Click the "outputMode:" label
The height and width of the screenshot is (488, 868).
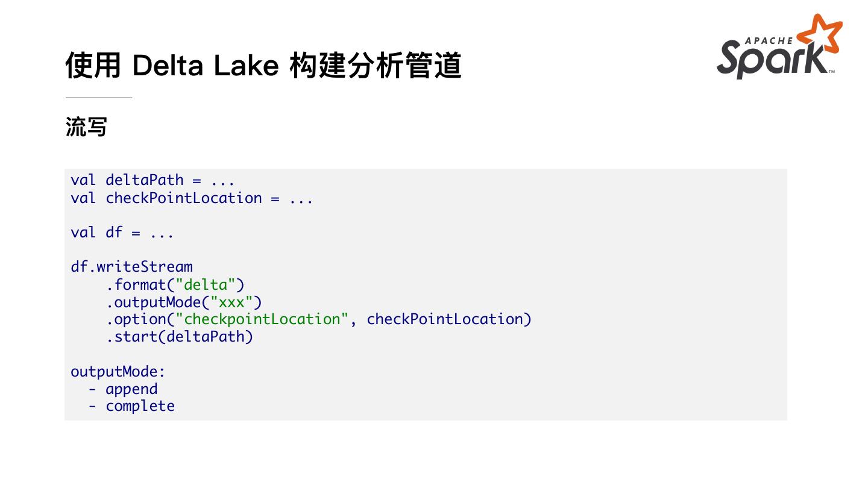click(x=118, y=371)
